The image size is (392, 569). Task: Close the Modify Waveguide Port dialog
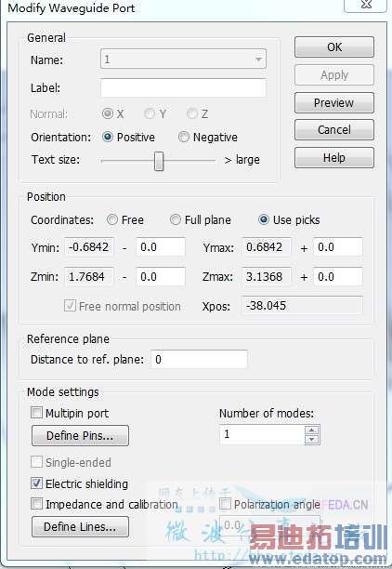point(366,5)
